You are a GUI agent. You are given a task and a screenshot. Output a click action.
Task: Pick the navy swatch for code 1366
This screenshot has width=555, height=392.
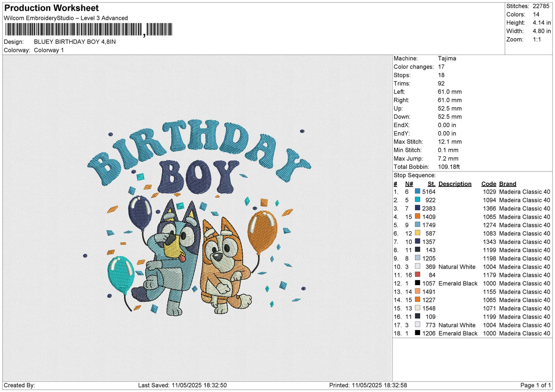(418, 208)
